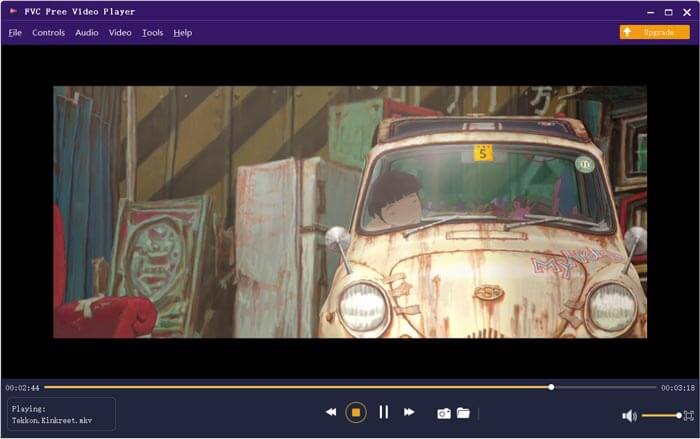Maximize the FVC player window
This screenshot has height=439, width=700.
(x=668, y=13)
